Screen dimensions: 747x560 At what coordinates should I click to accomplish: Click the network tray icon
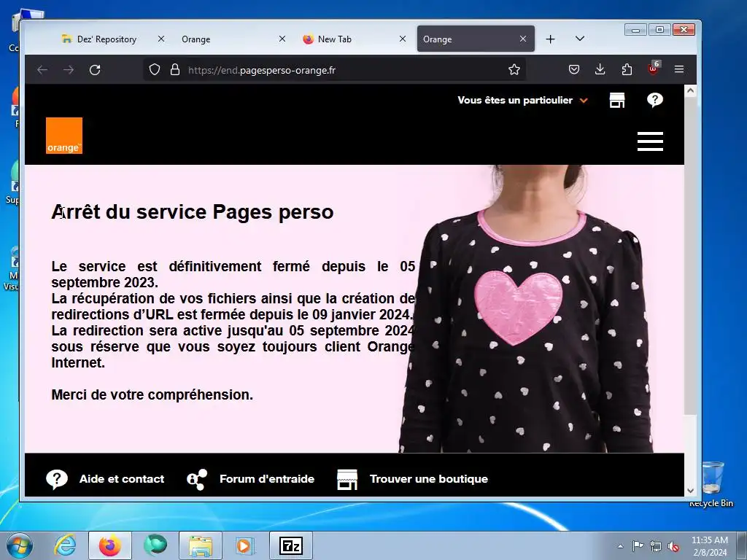click(656, 546)
